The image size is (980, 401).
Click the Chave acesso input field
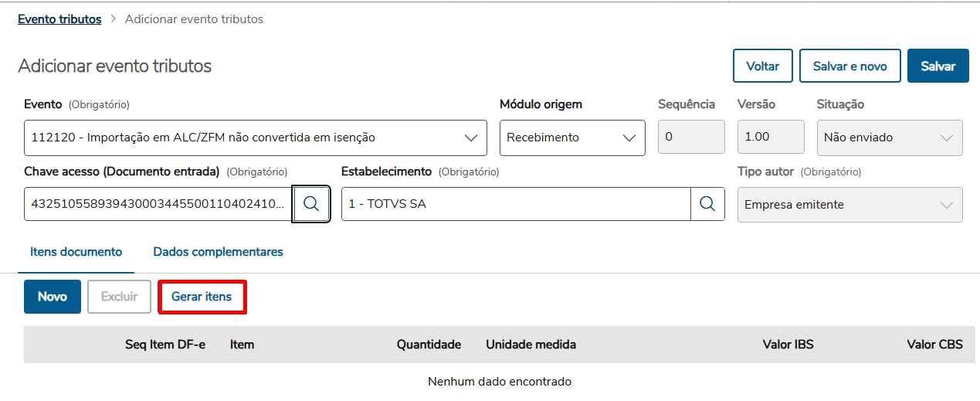tap(158, 204)
